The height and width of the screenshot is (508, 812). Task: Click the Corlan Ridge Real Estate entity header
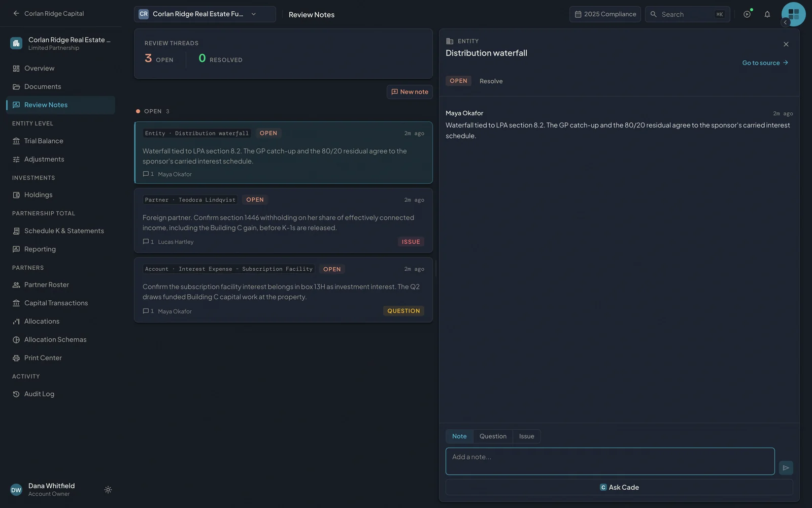point(60,44)
